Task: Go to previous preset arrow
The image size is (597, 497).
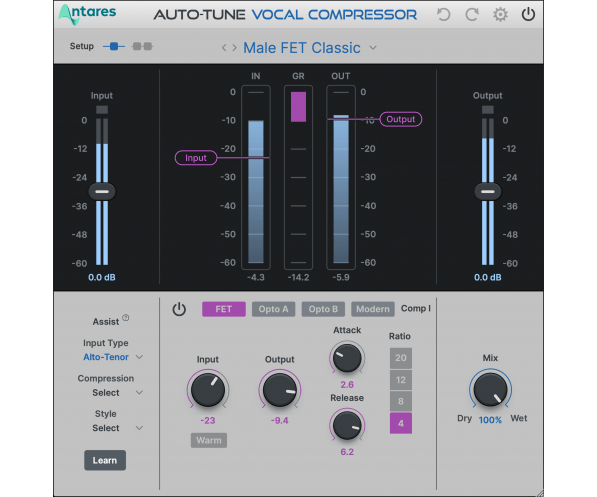Action: pos(224,48)
